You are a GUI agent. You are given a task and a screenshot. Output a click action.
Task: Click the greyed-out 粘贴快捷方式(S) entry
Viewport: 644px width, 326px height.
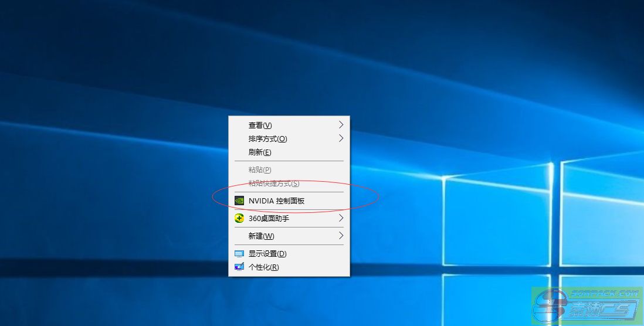coord(274,184)
